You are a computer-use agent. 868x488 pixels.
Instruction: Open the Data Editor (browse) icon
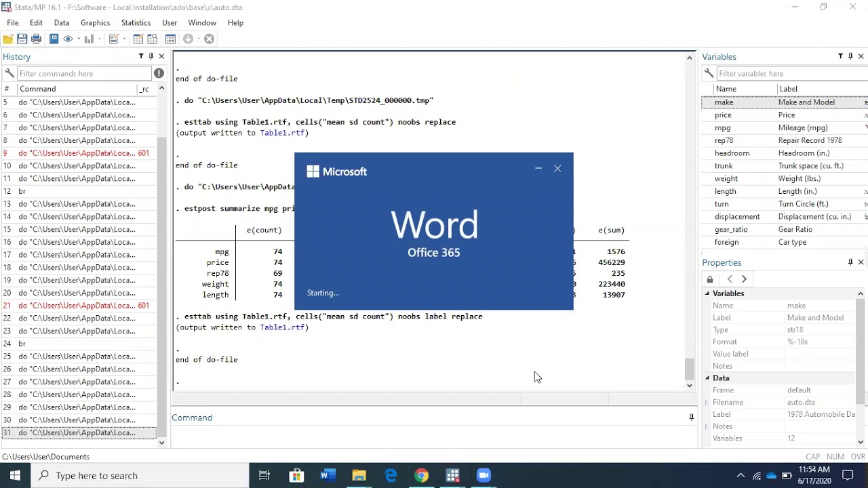coord(153,39)
